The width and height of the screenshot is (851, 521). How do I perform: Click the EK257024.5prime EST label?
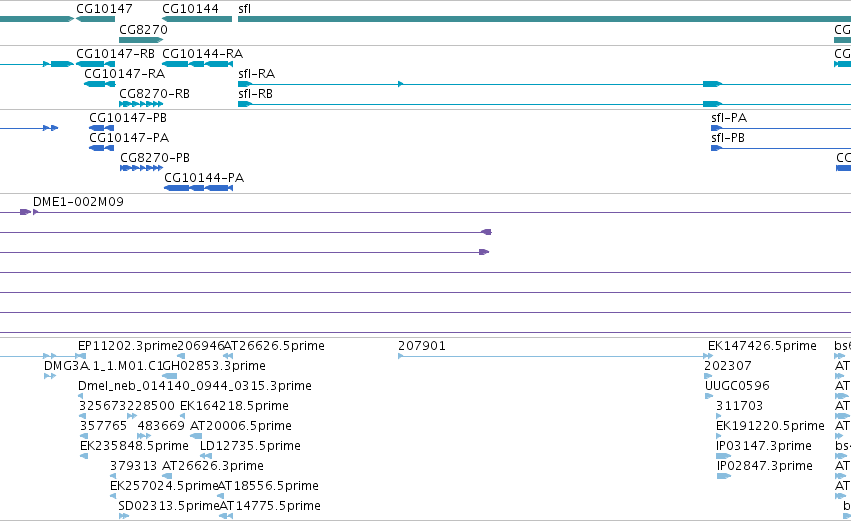[164, 486]
